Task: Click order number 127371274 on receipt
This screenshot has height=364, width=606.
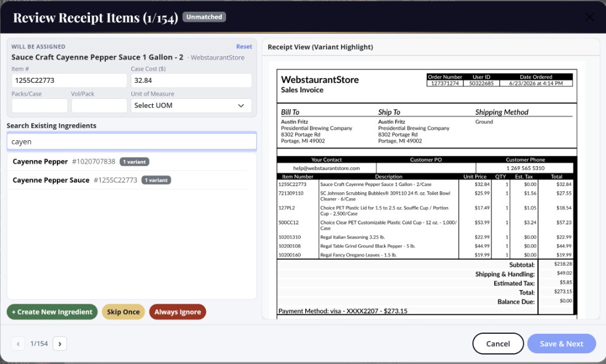Action: pos(445,83)
